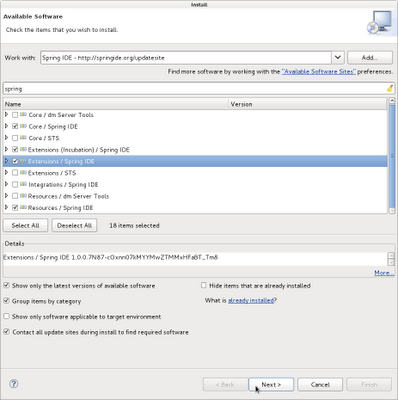Screen dimensions: 398x400
Task: Sort by the Name column header
Action: [116, 104]
